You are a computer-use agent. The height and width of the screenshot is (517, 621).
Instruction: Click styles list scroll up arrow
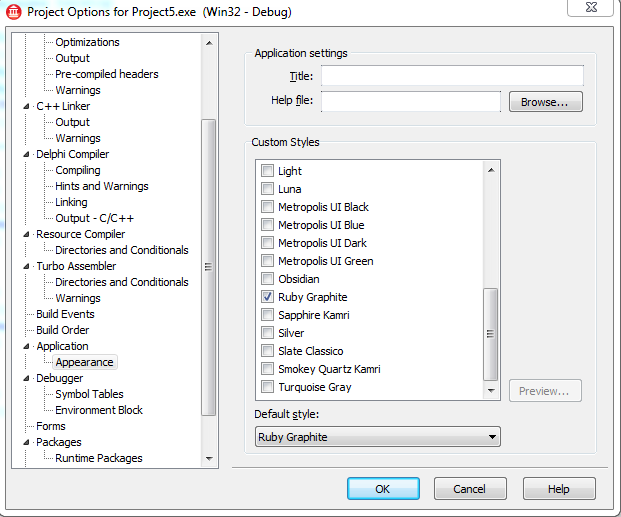click(491, 170)
